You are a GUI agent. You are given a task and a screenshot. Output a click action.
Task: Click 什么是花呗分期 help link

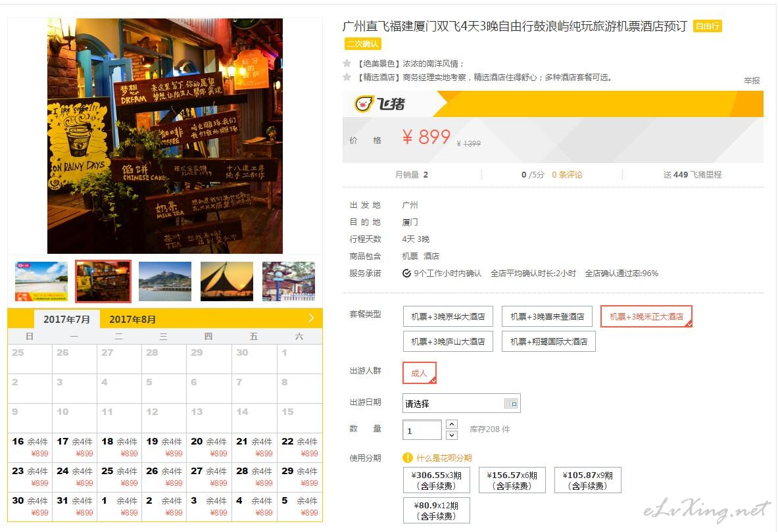[x=443, y=458]
